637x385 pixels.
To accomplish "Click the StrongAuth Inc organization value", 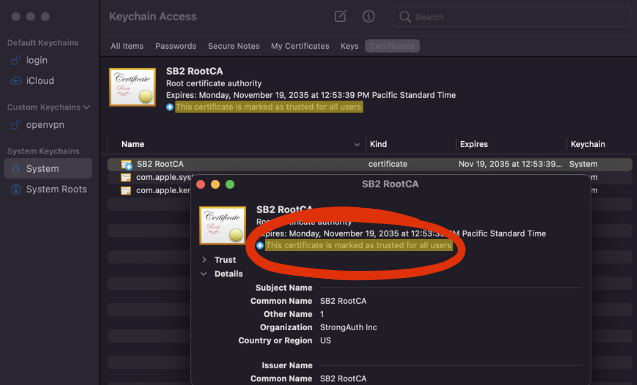I will point(349,327).
